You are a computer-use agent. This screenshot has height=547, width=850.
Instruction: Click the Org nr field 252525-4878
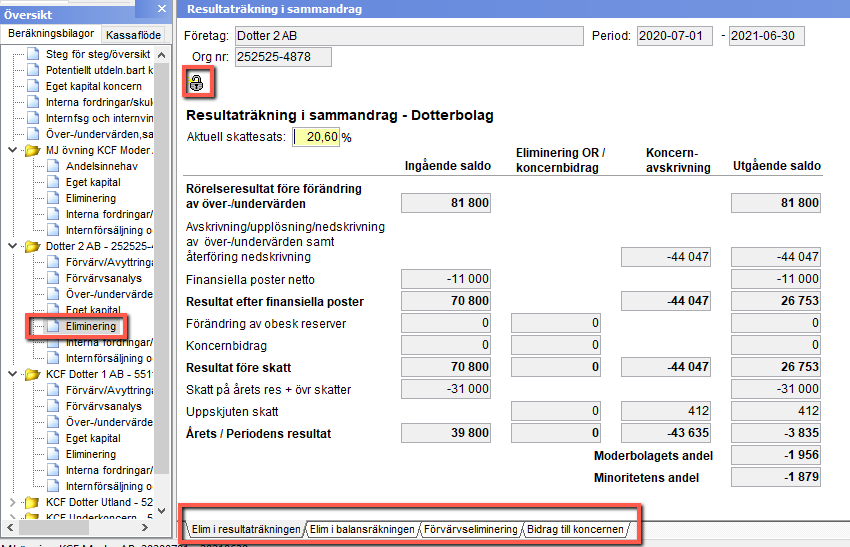(283, 57)
